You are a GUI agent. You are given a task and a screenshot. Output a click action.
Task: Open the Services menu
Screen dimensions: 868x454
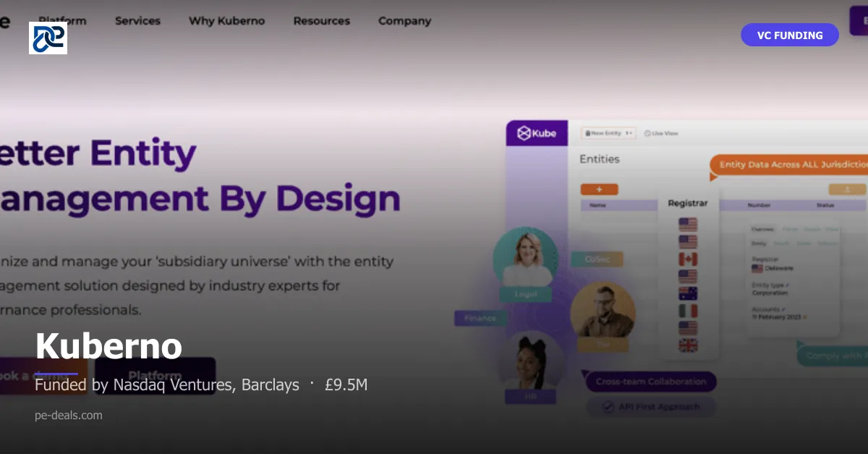(137, 21)
